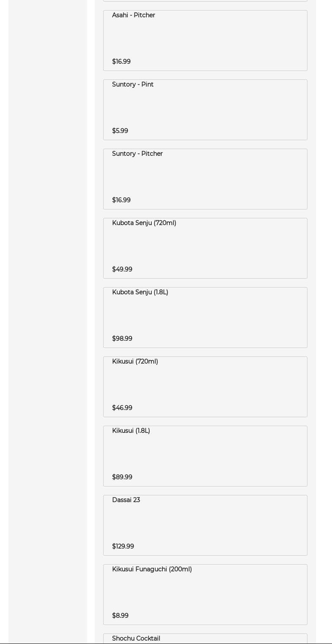Click the $16.99 price under Asahi Pitcher
332x644 pixels.
point(121,62)
